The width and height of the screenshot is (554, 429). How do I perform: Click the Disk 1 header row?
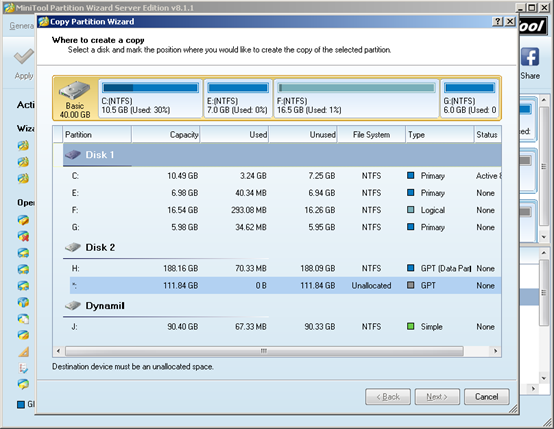tap(282, 155)
